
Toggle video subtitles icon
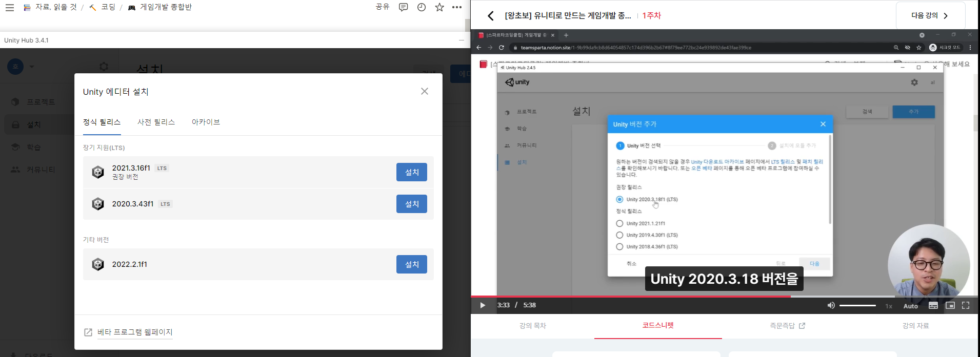[933, 305]
